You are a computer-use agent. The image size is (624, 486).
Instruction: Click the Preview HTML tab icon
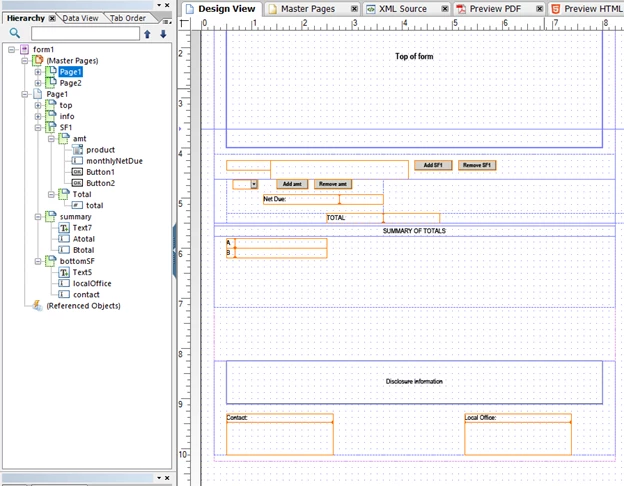click(556, 9)
